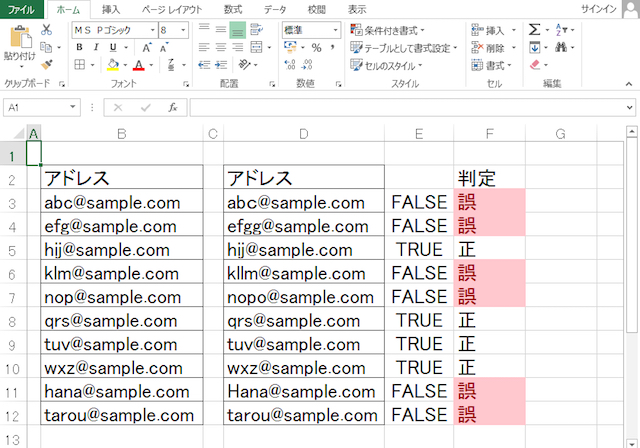The image size is (640, 448).
Task: Center text horizontally
Action: pos(221,48)
